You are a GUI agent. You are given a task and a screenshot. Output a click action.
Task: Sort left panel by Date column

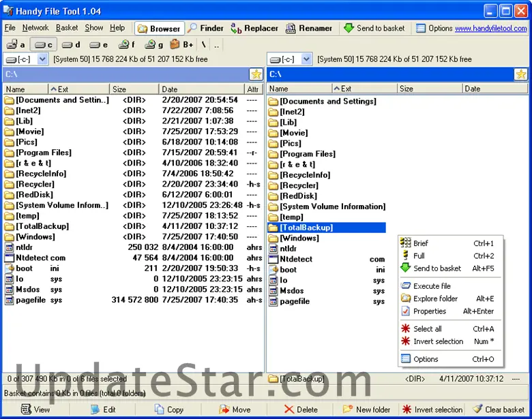202,89
